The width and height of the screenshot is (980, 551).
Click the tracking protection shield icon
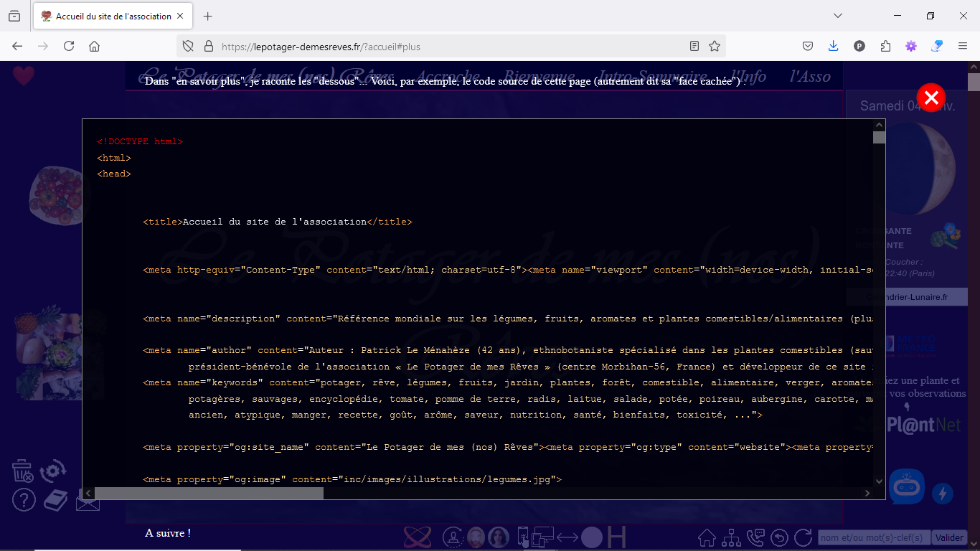(188, 46)
